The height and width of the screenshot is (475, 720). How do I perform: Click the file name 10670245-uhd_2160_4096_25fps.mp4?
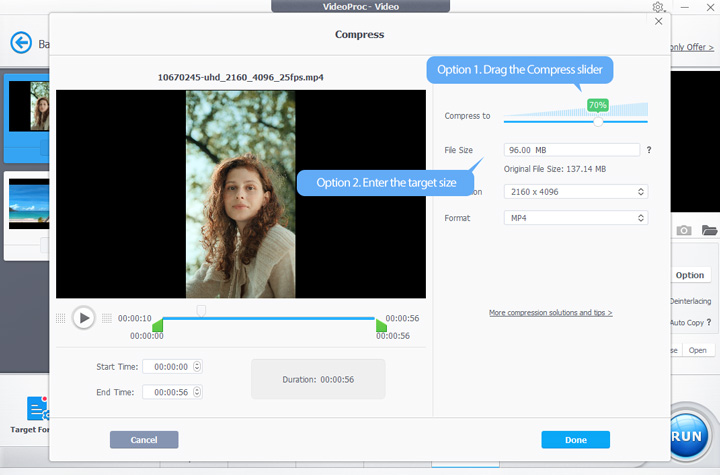pyautogui.click(x=241, y=77)
